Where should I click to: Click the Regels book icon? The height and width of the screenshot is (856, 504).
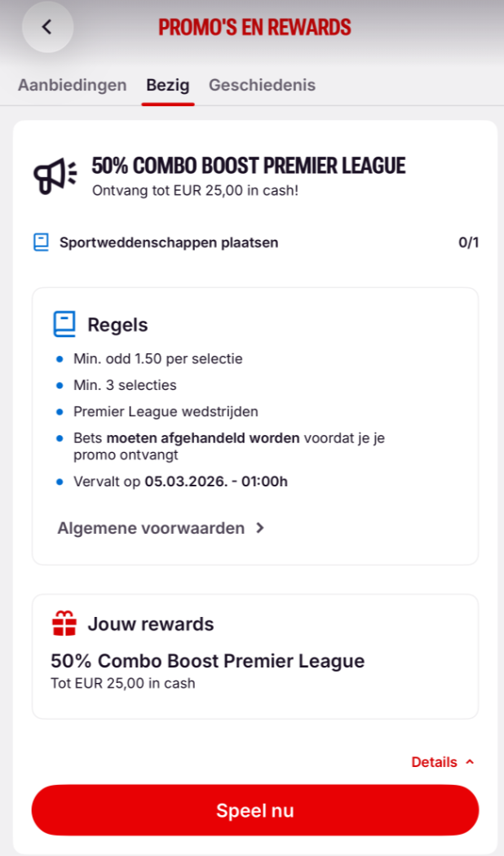pyautogui.click(x=64, y=325)
